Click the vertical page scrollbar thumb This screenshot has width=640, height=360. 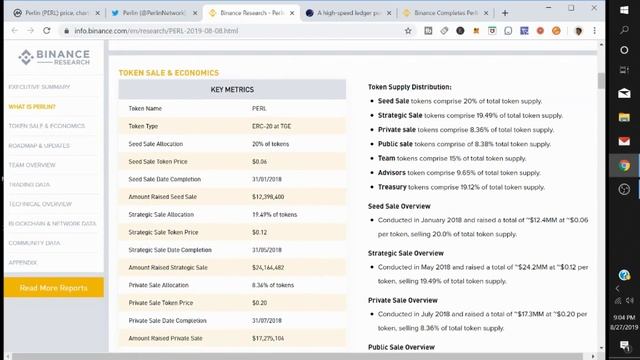(601, 80)
